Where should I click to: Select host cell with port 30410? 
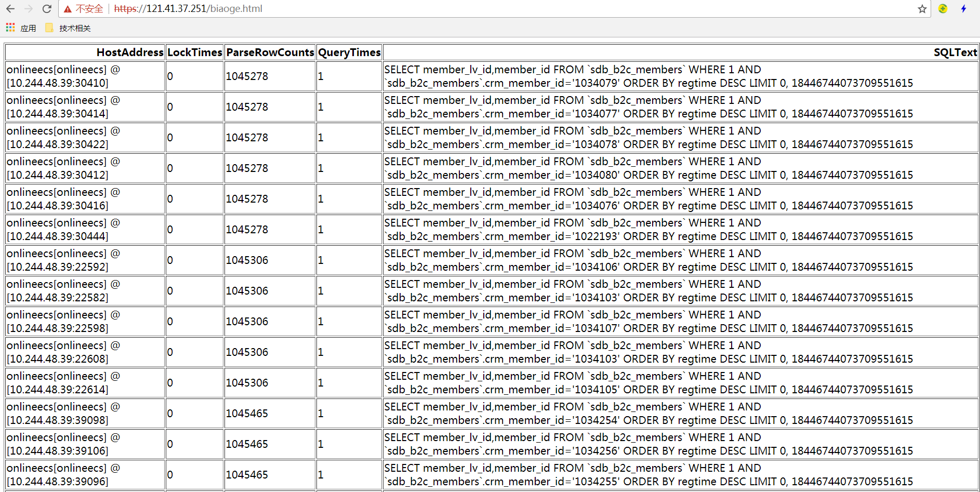point(85,76)
